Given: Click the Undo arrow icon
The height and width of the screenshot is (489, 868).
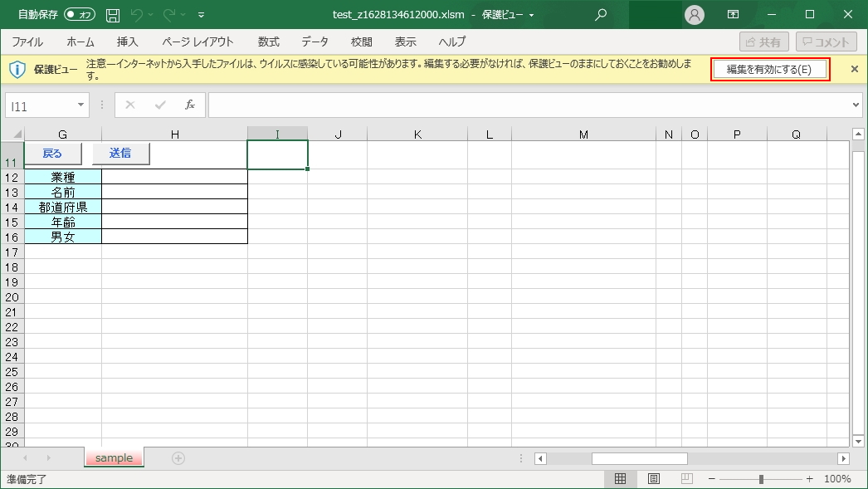Looking at the screenshot, I should tap(136, 15).
